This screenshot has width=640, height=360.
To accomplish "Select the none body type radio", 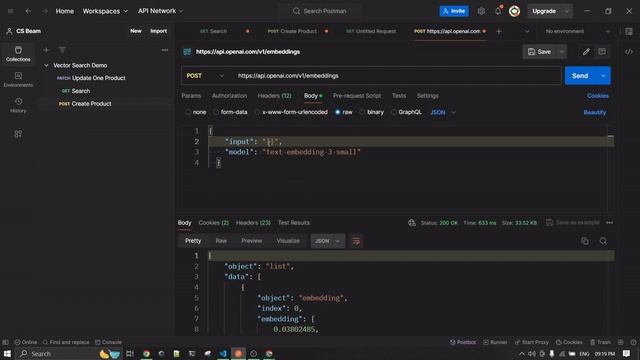I will [x=188, y=112].
